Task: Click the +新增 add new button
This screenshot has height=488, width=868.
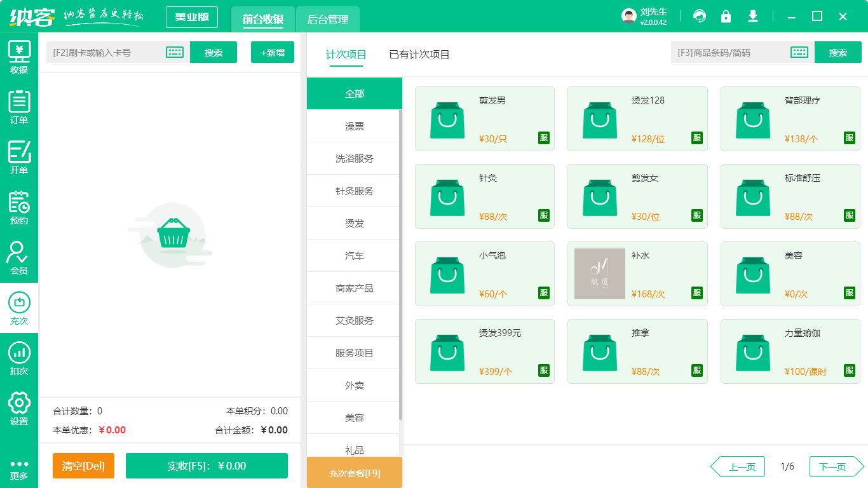Action: tap(272, 52)
